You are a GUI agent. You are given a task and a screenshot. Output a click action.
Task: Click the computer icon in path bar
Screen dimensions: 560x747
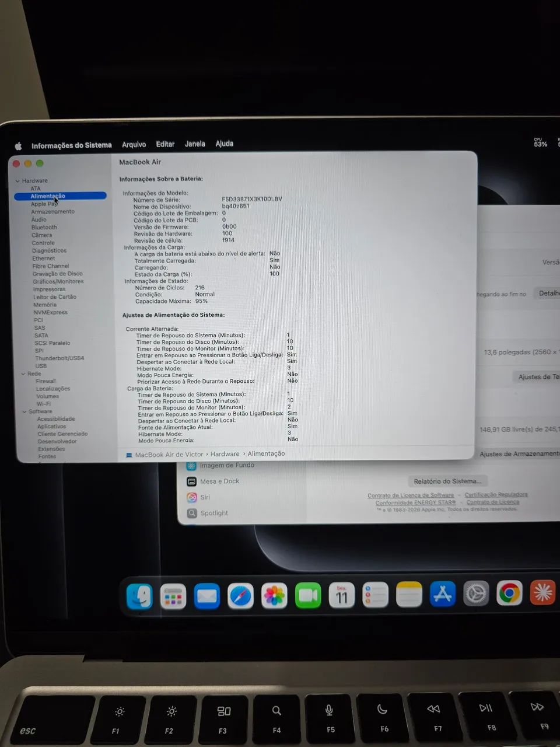click(x=129, y=455)
